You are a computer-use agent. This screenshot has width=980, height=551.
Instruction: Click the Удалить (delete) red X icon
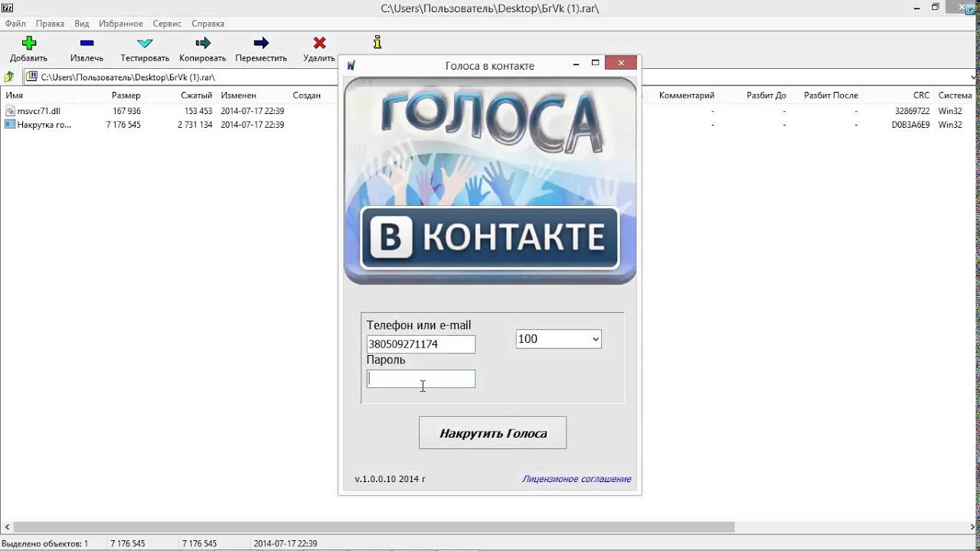(319, 43)
